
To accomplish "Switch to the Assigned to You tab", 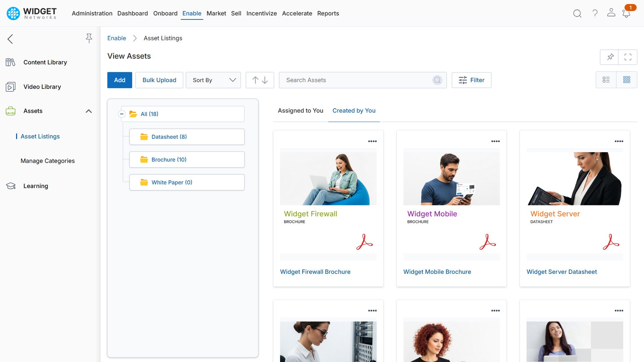I will pos(300,111).
